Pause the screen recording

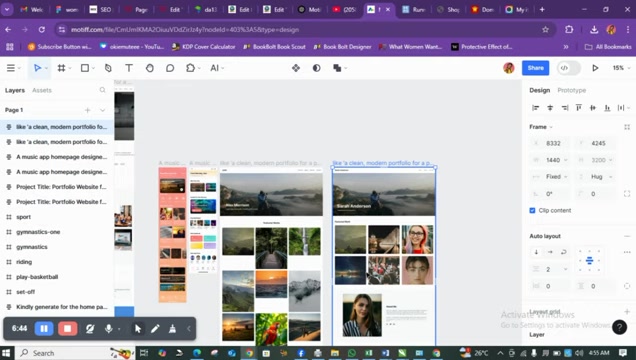click(44, 328)
